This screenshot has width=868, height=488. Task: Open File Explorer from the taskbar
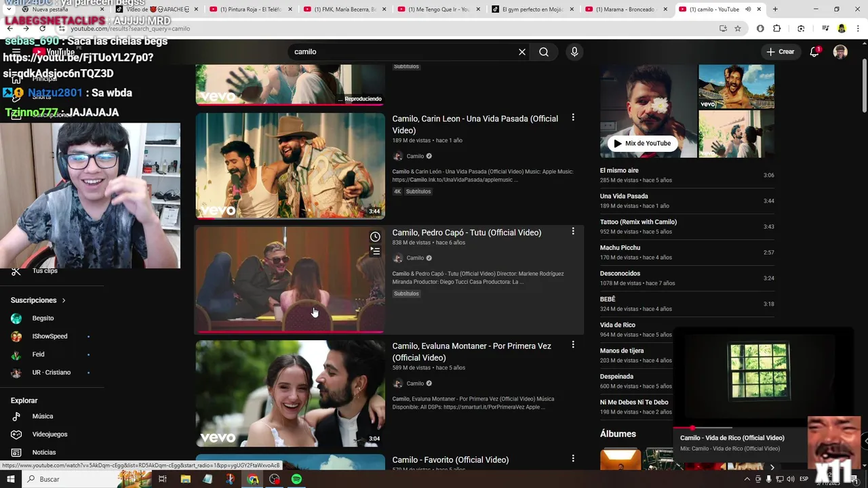(x=185, y=479)
